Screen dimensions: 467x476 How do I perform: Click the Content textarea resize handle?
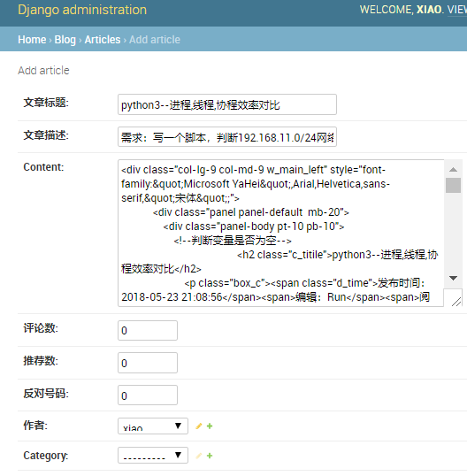[456, 302]
